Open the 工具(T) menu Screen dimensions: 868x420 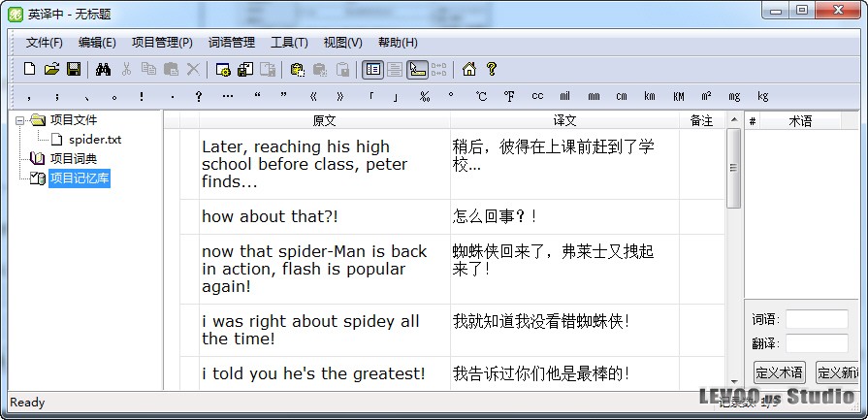pos(289,43)
